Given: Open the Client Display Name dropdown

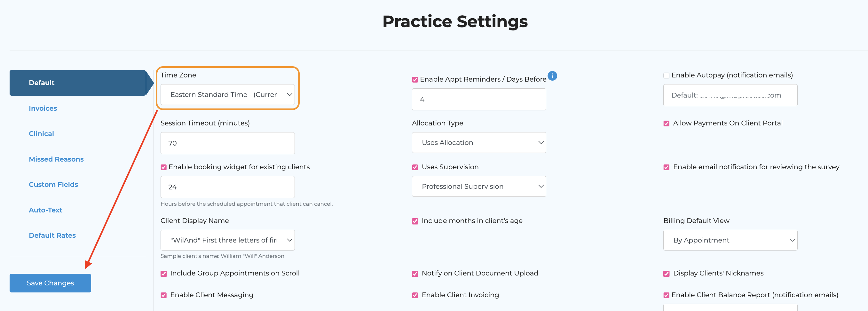Looking at the screenshot, I should tap(227, 240).
